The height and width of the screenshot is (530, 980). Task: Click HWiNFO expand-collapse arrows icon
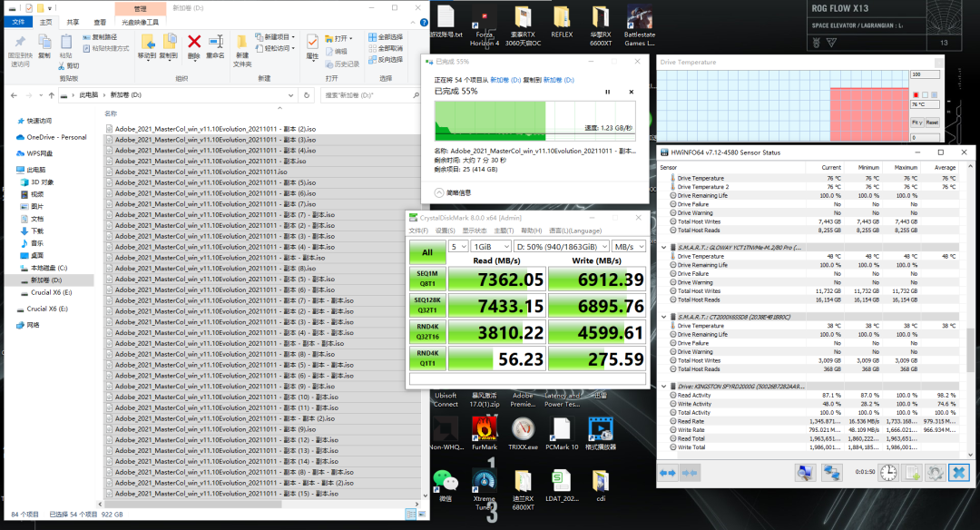[668, 473]
